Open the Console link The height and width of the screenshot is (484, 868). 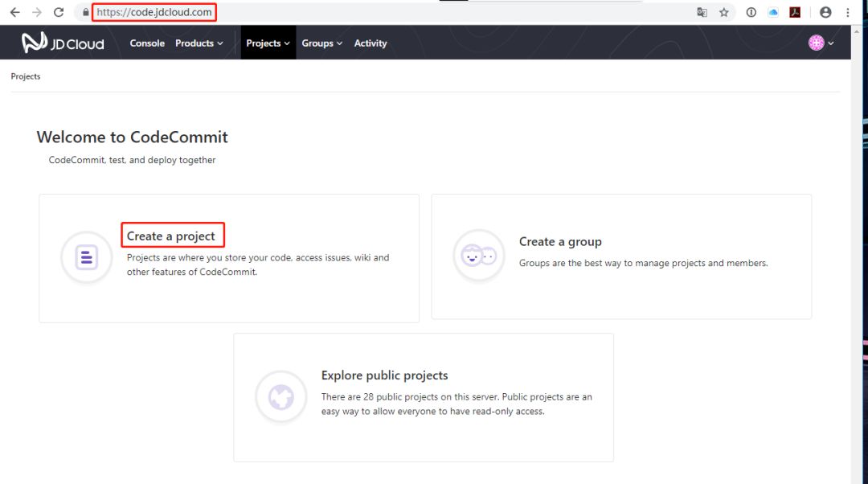click(x=147, y=43)
